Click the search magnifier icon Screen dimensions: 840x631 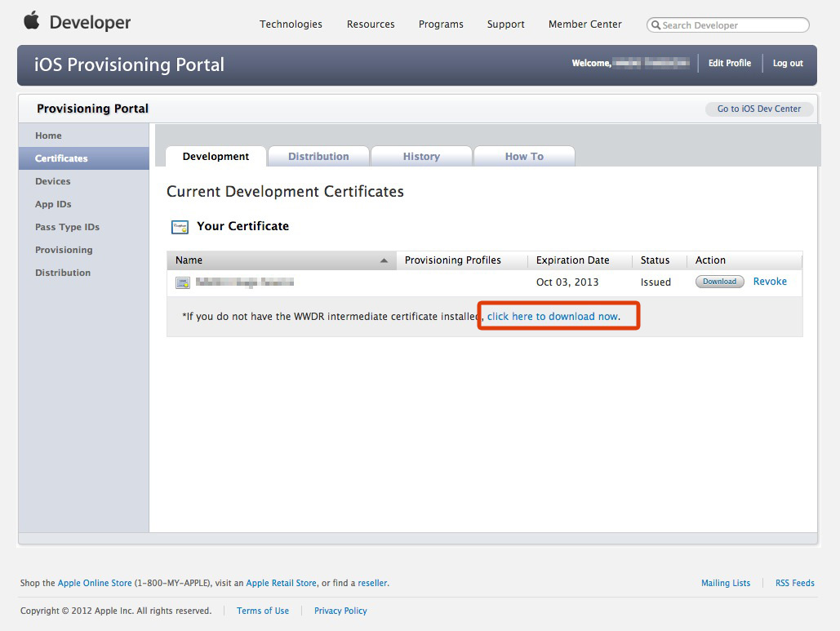(656, 25)
